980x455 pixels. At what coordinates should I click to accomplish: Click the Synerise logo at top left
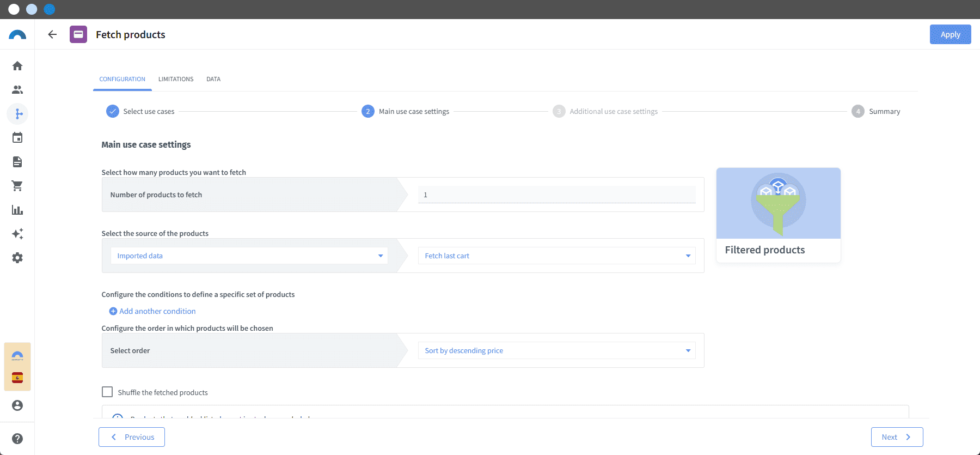pos(17,35)
